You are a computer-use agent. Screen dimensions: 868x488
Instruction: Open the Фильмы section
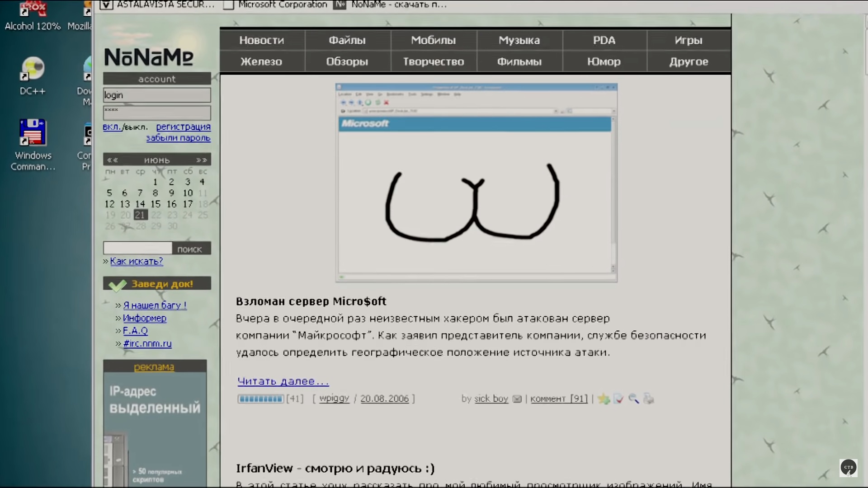(x=519, y=61)
